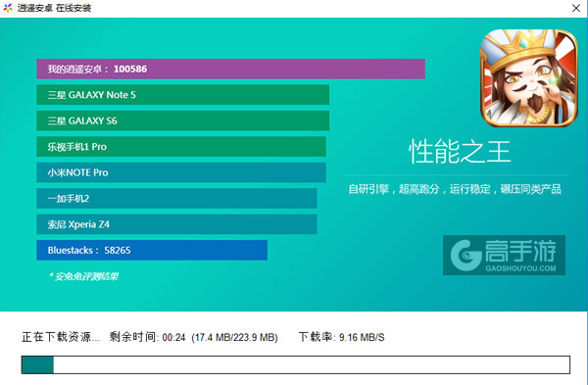Click the 正在下载资源 status text
Viewport: 588px width, 385px height.
[61, 337]
